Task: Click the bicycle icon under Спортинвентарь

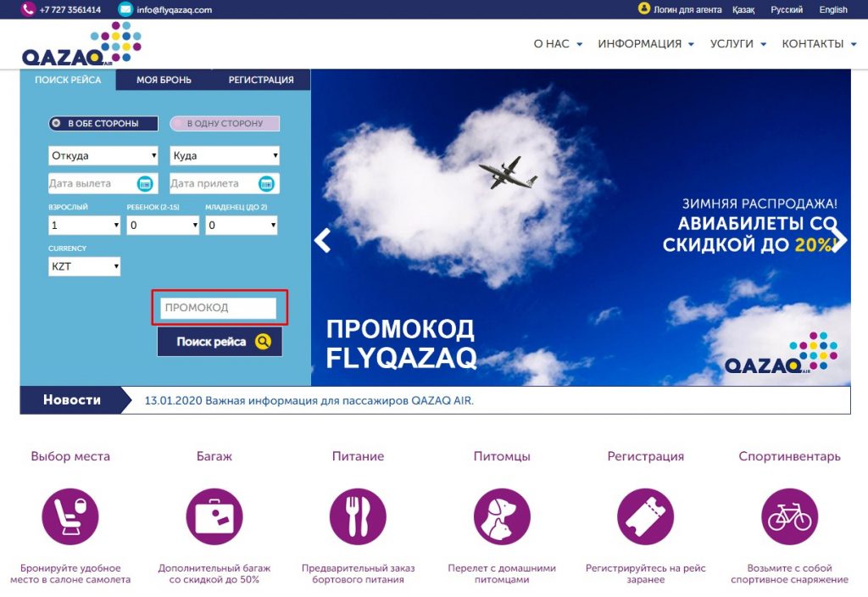Action: pyautogui.click(x=790, y=515)
